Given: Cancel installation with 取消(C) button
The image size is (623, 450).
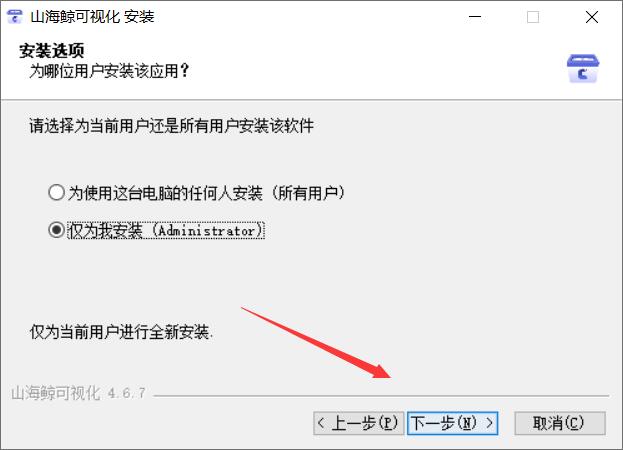Looking at the screenshot, I should (x=560, y=423).
